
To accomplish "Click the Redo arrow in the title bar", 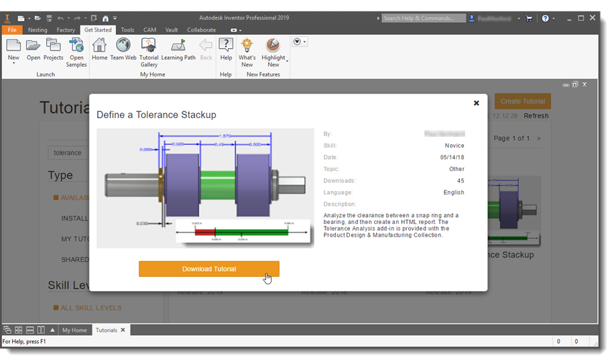I will [77, 18].
